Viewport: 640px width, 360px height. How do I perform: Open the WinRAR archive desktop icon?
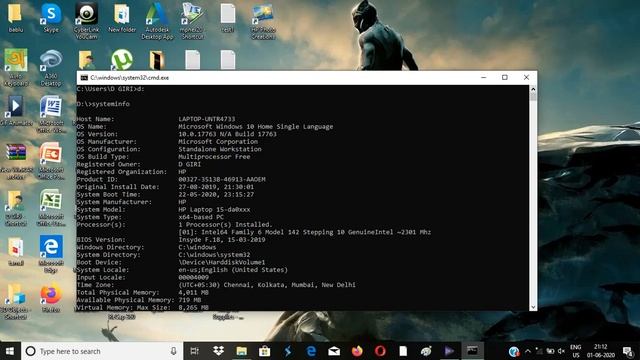[16, 161]
